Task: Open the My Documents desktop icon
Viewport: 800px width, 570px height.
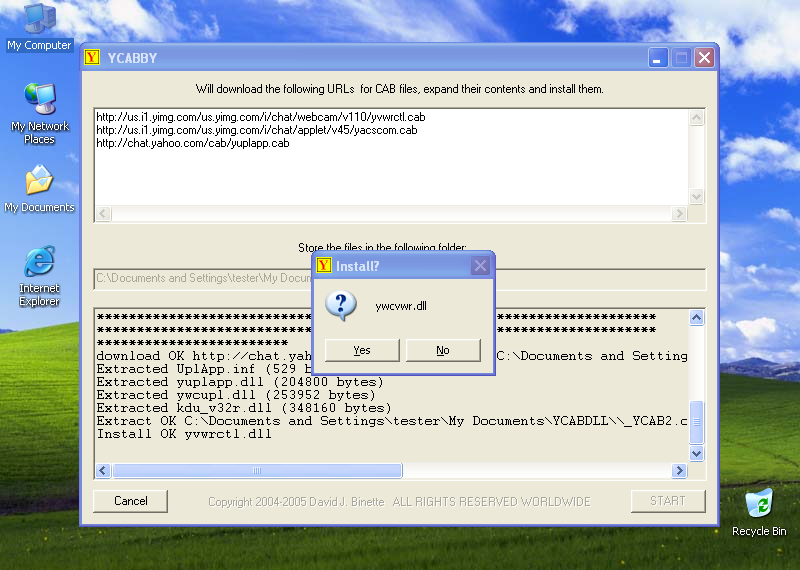Action: click(39, 188)
